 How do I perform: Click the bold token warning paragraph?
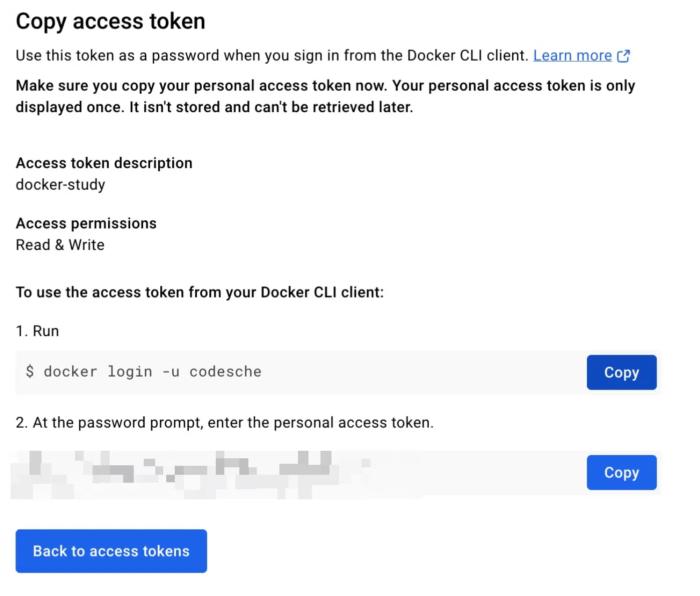(x=325, y=96)
